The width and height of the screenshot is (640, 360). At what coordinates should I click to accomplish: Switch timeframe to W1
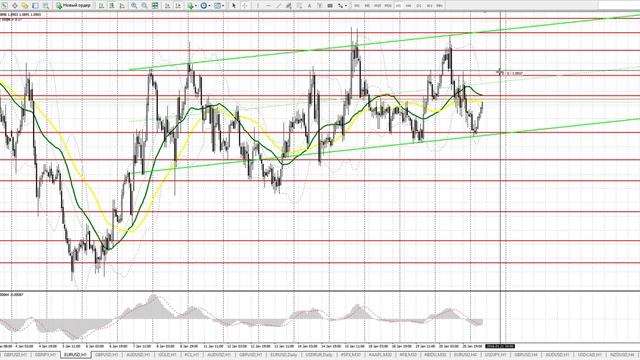pos(429,6)
